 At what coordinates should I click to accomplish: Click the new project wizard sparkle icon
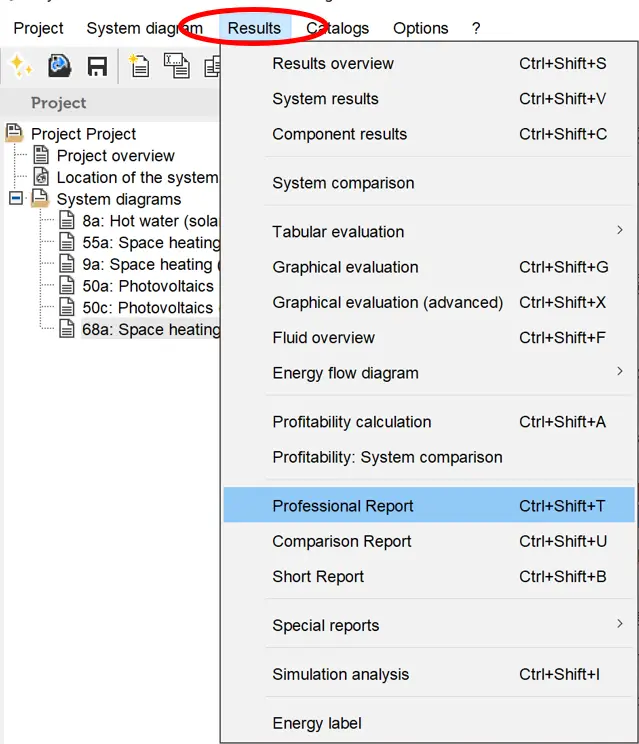tap(20, 66)
